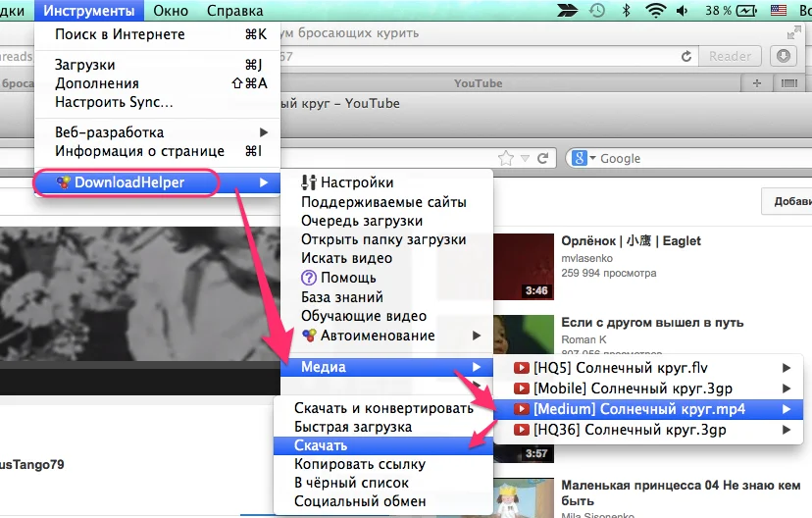Expand submenu arrow of Mobile 3gp item
Screen dimensions: 812x518
(x=787, y=388)
